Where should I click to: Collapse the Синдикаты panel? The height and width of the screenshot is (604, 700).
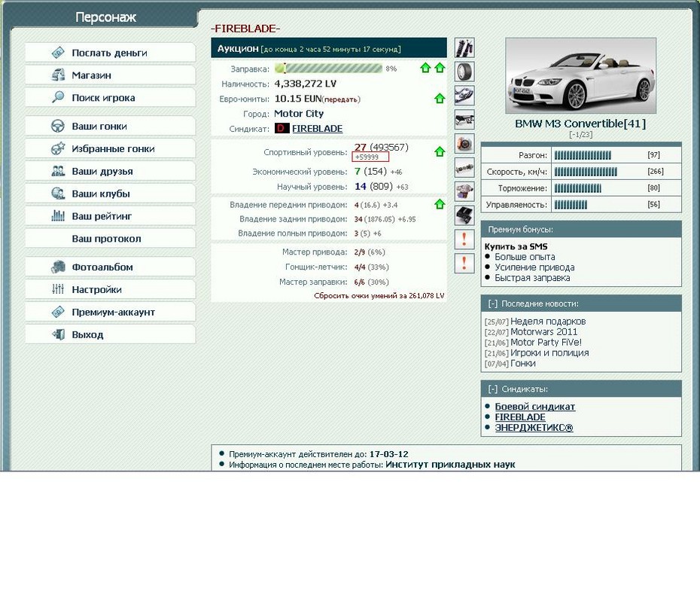(492, 389)
